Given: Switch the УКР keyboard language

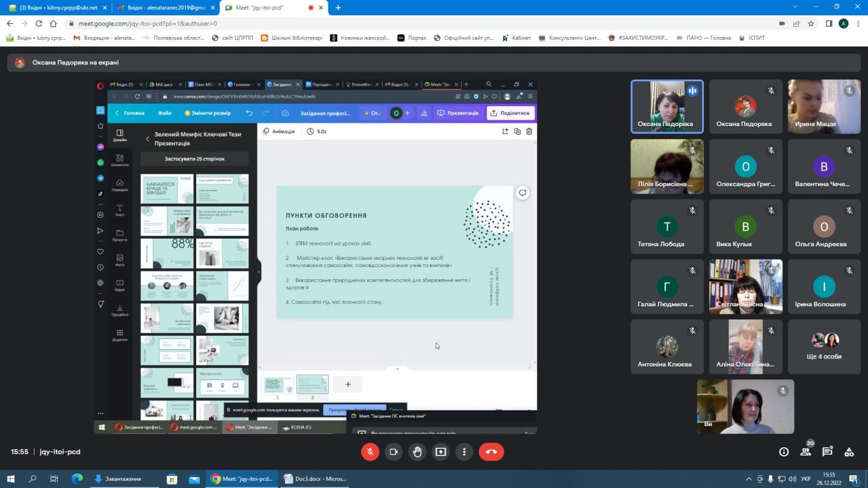Looking at the screenshot, I should click(805, 479).
